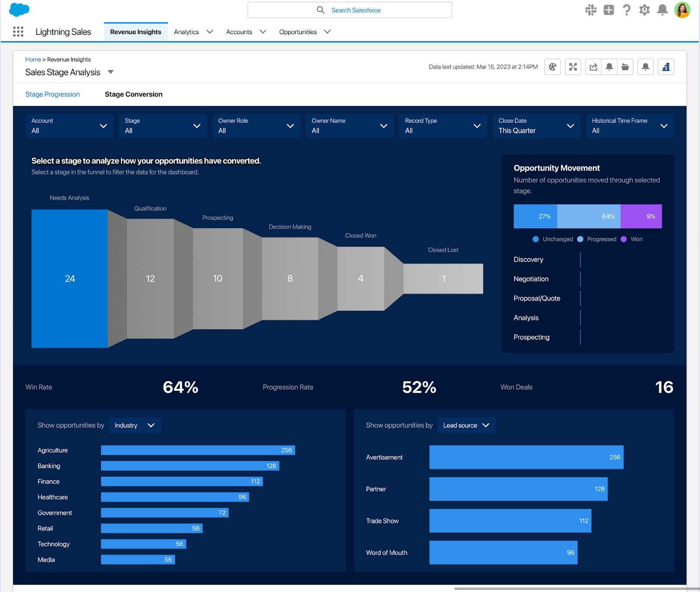
Task: Open the Stage filter dropdown
Action: pos(163,126)
